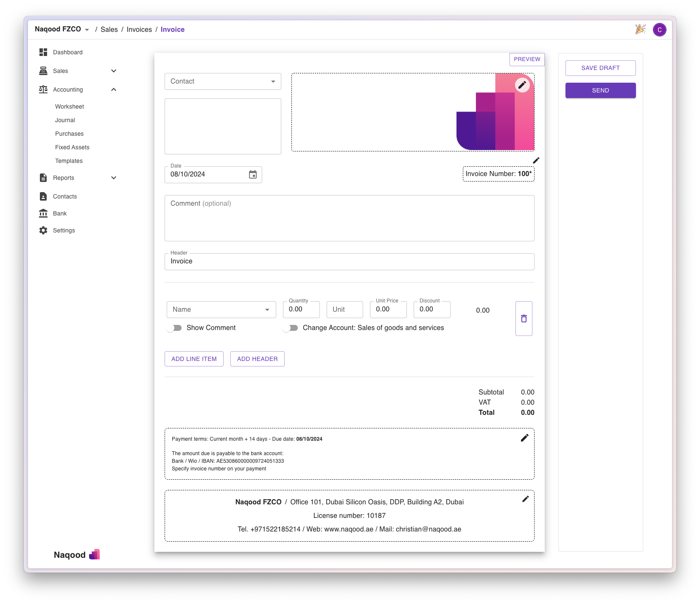Viewport: 700px width, 604px height.
Task: Edit the invoice logo via the pencil icon
Action: [522, 84]
